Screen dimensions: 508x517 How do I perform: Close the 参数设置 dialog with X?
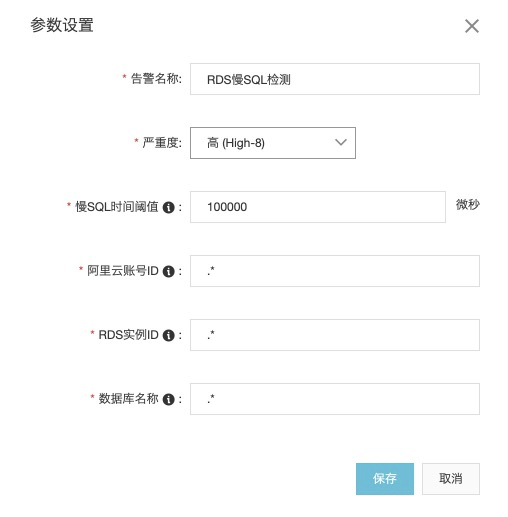click(472, 26)
